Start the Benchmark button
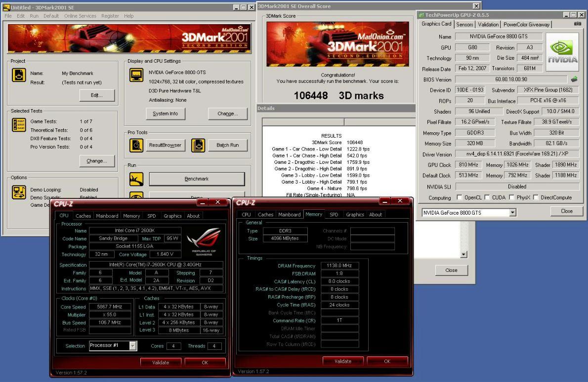 point(197,179)
